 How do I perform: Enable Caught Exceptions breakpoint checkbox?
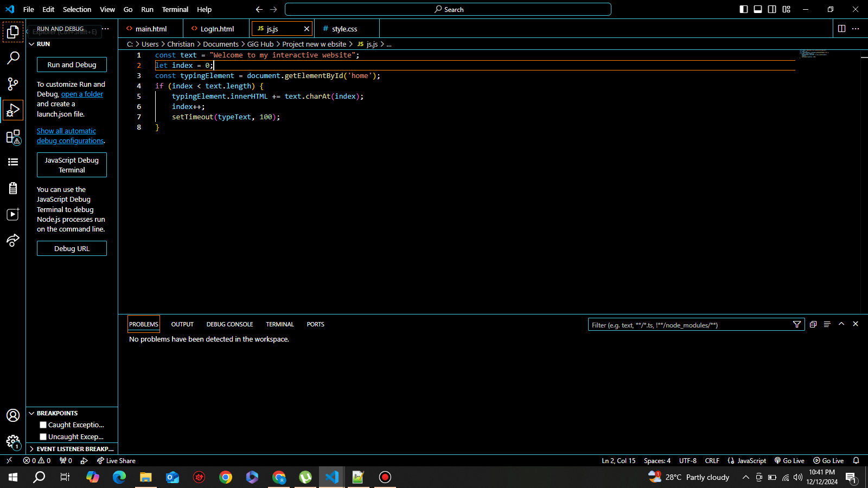click(x=43, y=425)
